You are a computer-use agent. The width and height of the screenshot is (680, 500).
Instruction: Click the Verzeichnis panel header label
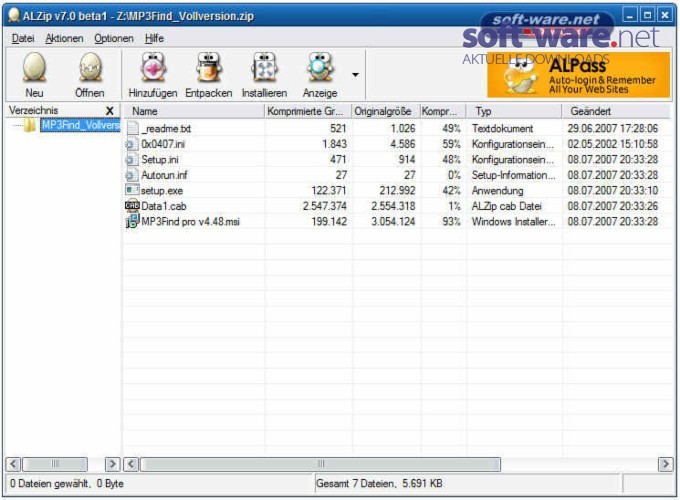[x=33, y=111]
